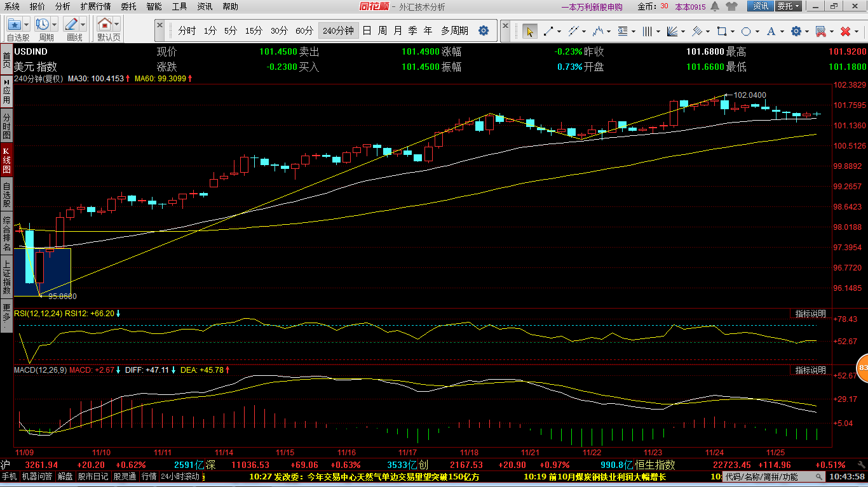
Task: Expand the text tool dropdown arrow
Action: (782, 31)
